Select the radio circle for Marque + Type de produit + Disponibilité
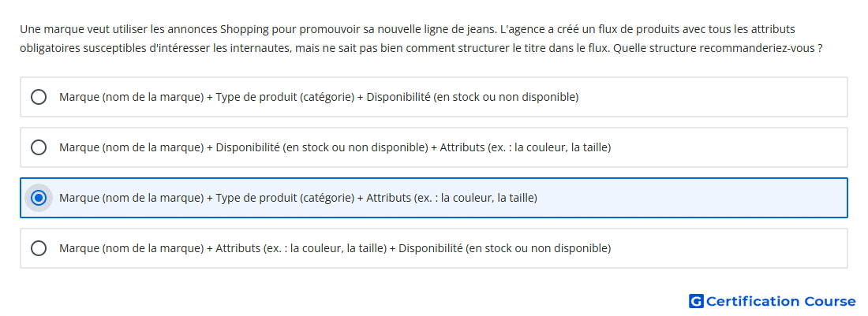The width and height of the screenshot is (868, 316). click(x=39, y=97)
